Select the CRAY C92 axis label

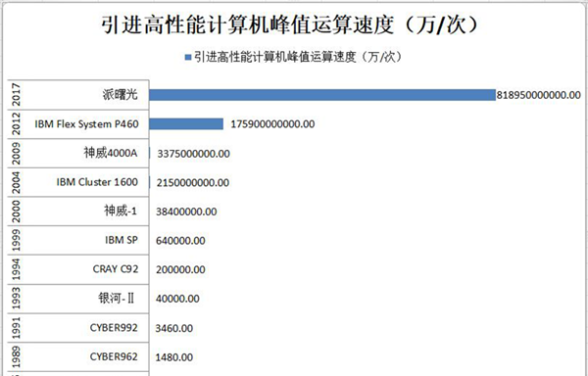click(116, 269)
